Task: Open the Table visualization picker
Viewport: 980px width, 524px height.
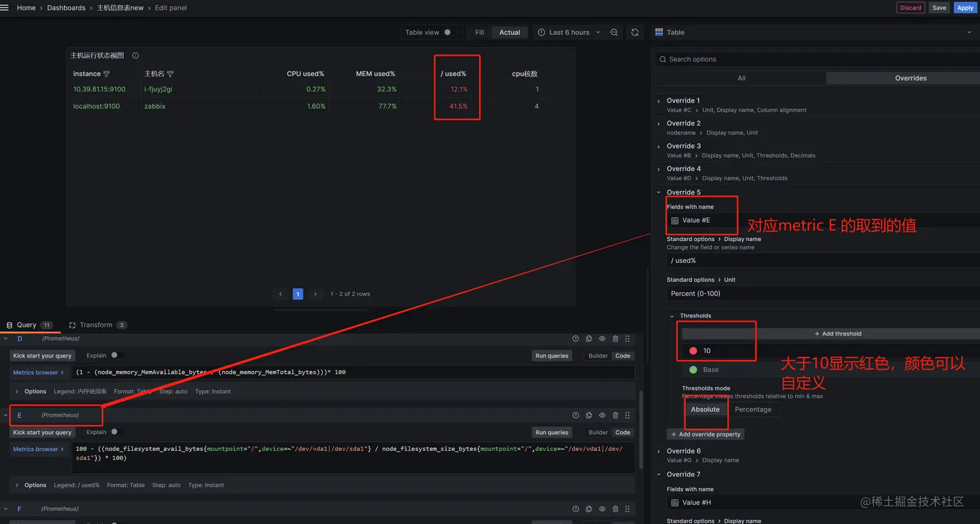Action: pos(815,32)
